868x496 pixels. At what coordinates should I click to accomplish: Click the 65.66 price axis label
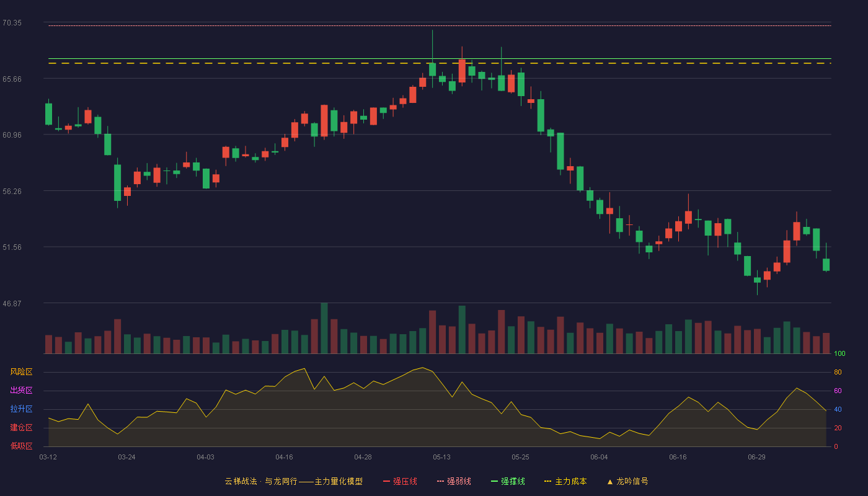coord(12,79)
